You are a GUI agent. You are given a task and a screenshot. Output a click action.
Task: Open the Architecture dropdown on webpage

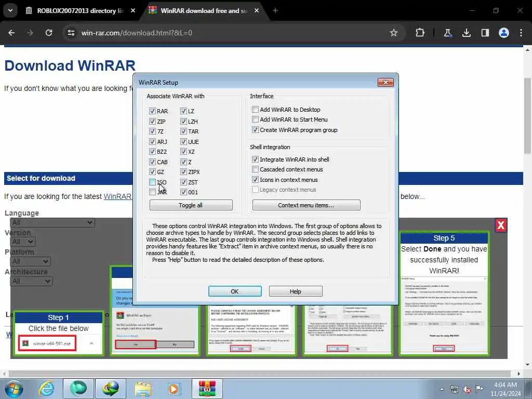click(31, 281)
